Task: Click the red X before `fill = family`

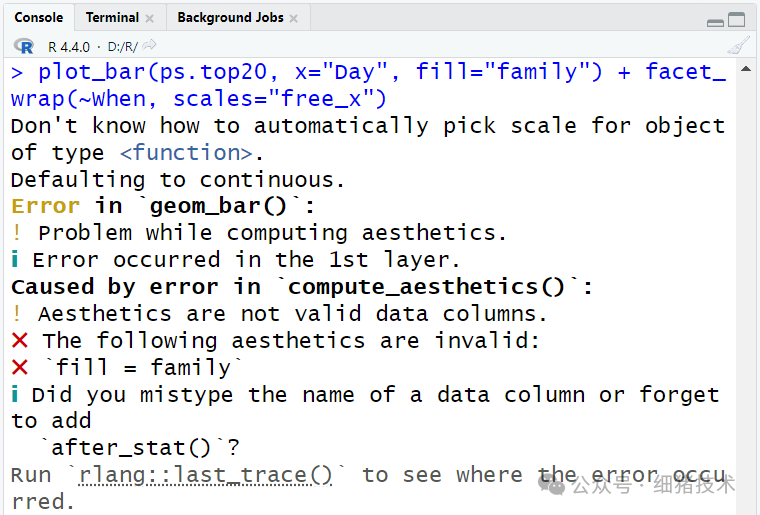Action: point(19,367)
